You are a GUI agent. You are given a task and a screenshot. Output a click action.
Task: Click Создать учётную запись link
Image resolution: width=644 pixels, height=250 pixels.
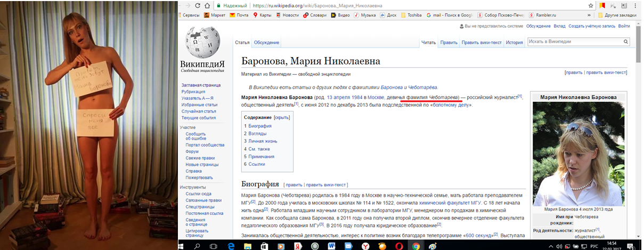click(x=592, y=26)
